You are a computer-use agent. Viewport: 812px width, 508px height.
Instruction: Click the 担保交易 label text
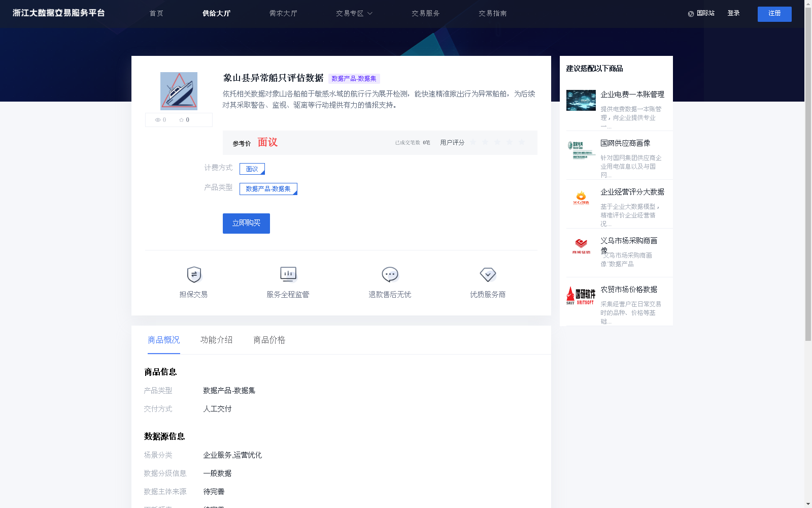click(x=193, y=295)
